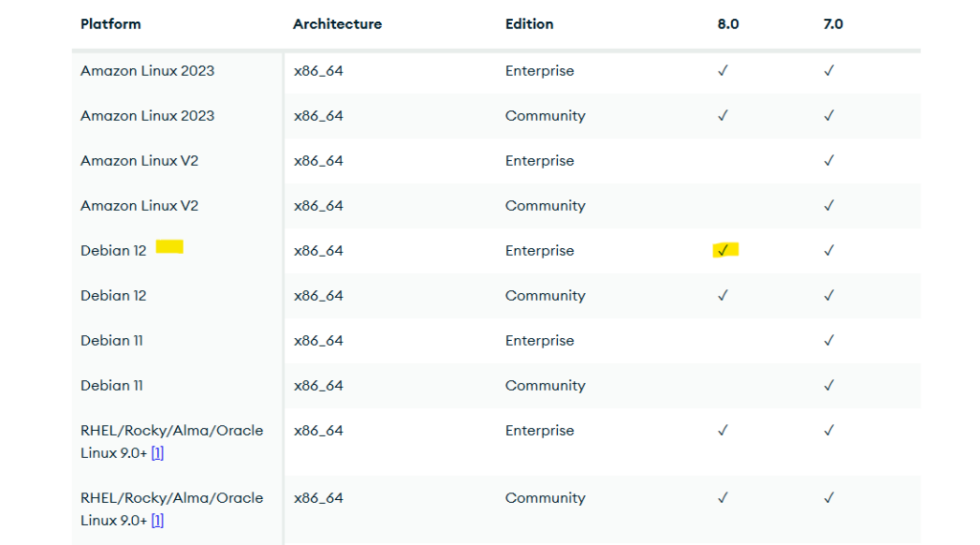Click 'x86_64' in RHEL Community row

click(x=319, y=499)
